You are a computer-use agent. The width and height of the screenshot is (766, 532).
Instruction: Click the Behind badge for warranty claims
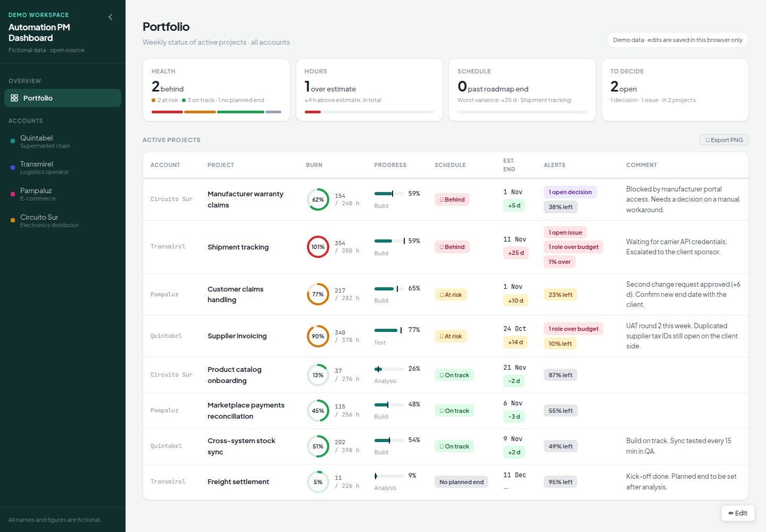[x=452, y=199]
